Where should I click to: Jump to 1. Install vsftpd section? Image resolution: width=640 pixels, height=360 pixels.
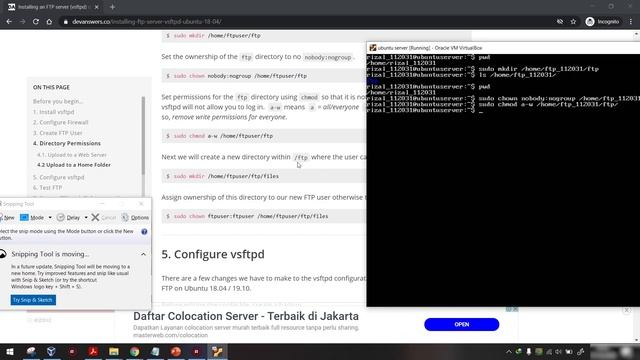pos(53,112)
